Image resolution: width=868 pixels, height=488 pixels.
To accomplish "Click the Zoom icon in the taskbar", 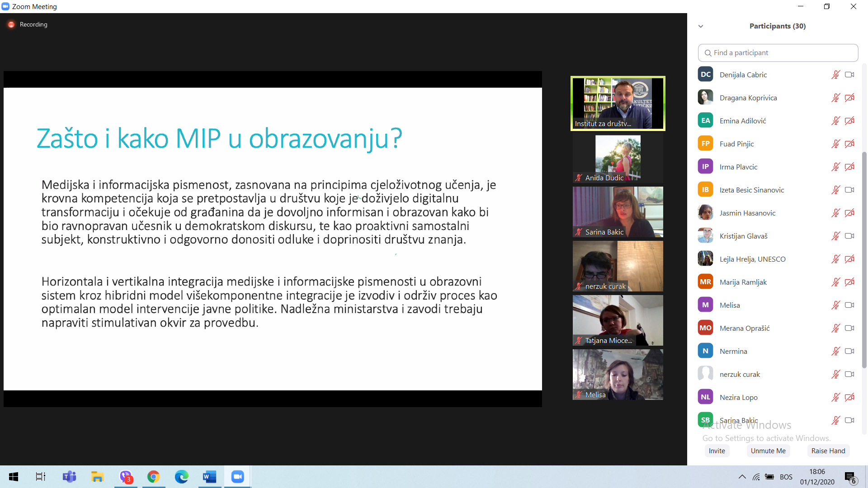I will (237, 477).
